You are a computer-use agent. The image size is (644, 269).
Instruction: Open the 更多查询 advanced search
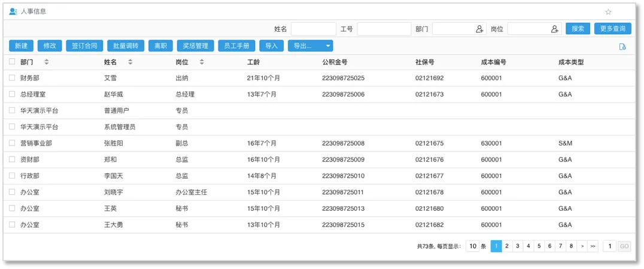pyautogui.click(x=612, y=29)
